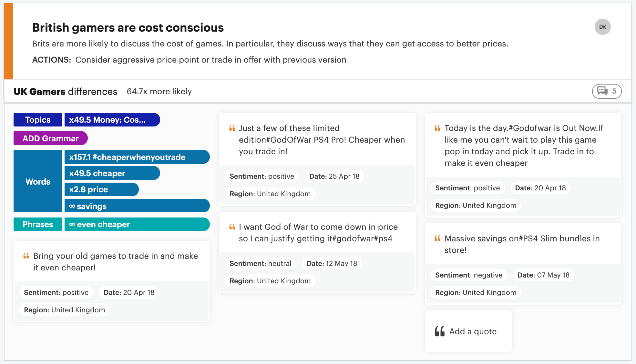Click Add a quote
The image size is (636, 364).
[x=473, y=331]
